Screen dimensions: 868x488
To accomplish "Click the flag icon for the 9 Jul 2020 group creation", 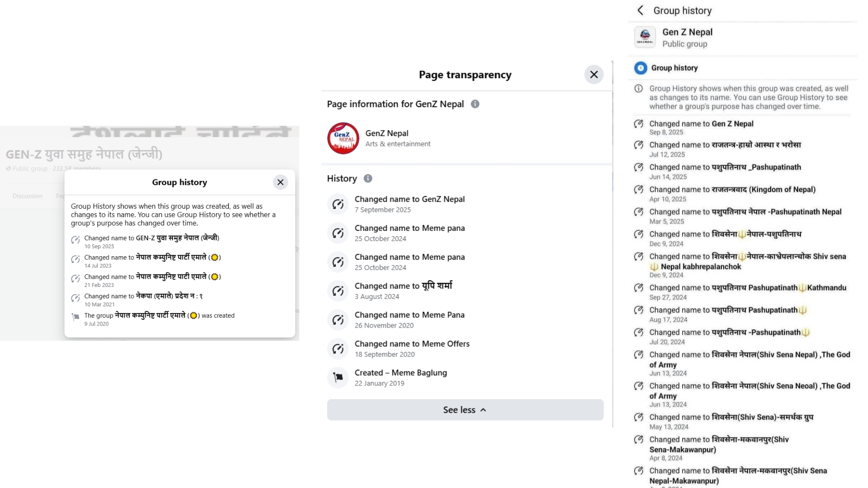I will [x=75, y=317].
